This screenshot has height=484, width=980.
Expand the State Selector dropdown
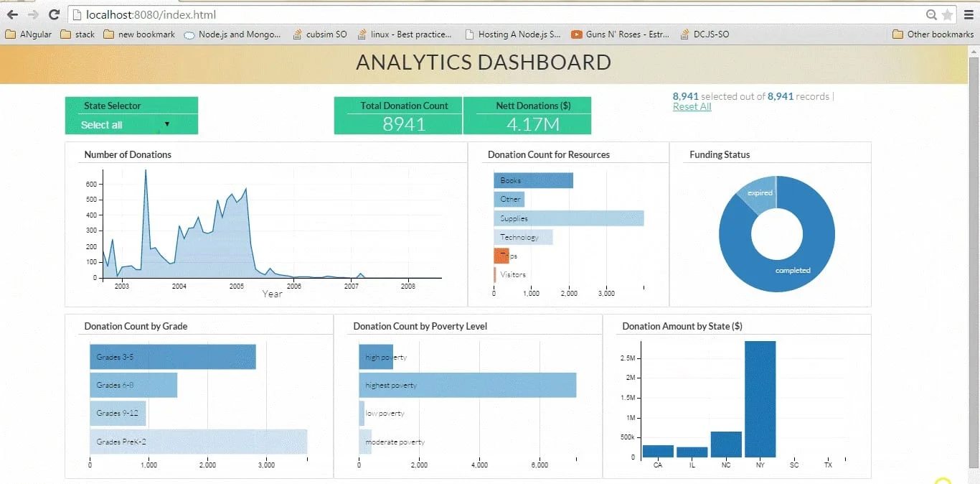click(x=131, y=125)
